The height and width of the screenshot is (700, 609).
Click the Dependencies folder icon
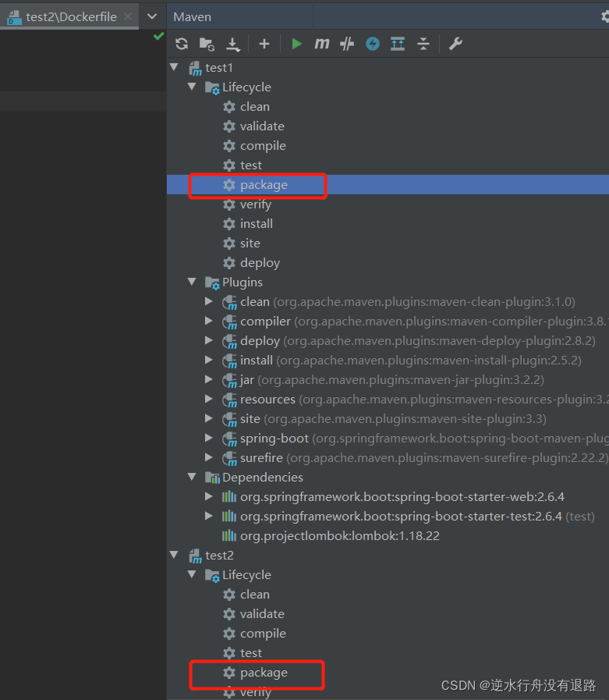[212, 478]
